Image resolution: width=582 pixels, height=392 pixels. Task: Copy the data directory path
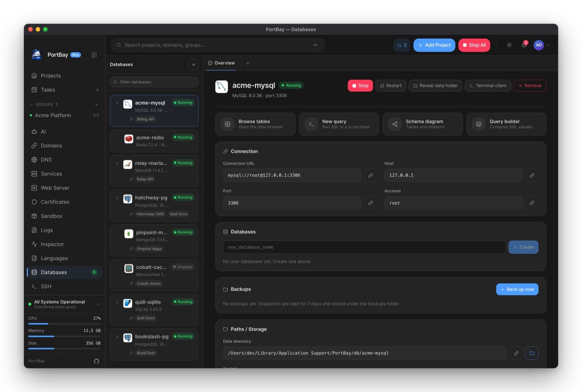pyautogui.click(x=516, y=353)
